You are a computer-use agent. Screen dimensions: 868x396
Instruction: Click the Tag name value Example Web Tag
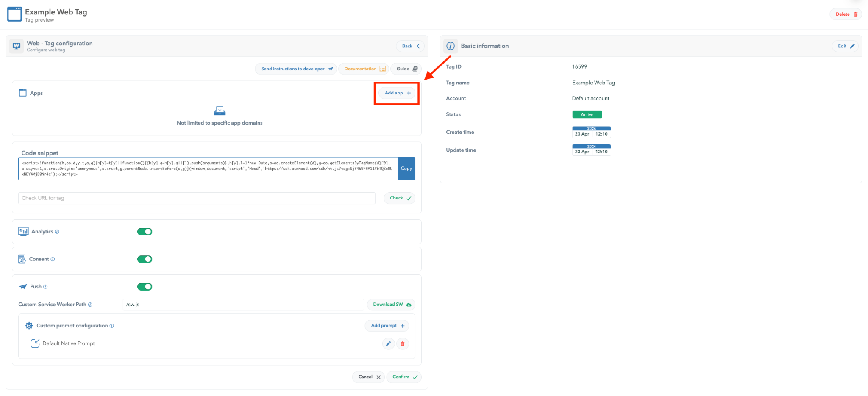pos(593,83)
